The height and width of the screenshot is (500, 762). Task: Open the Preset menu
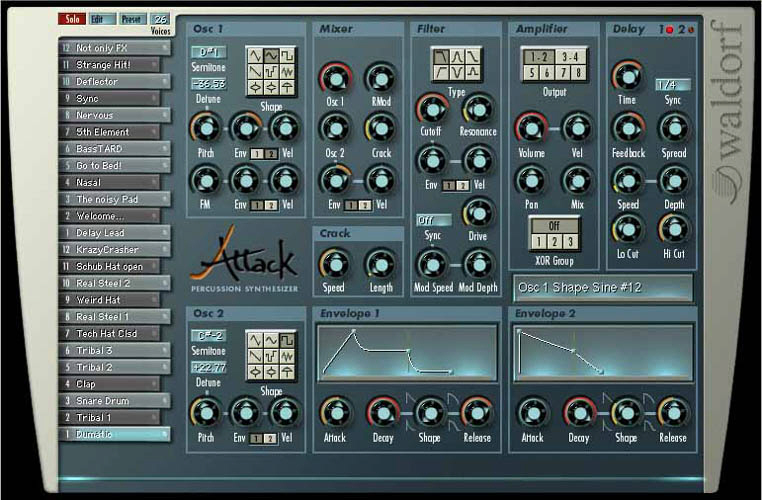(131, 19)
